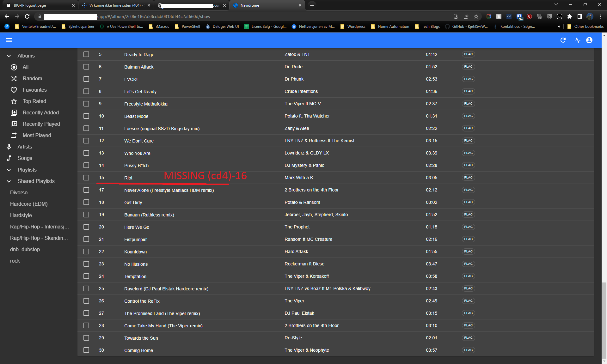
Task: Click the refresh icon in blue header
Action: [x=563, y=40]
